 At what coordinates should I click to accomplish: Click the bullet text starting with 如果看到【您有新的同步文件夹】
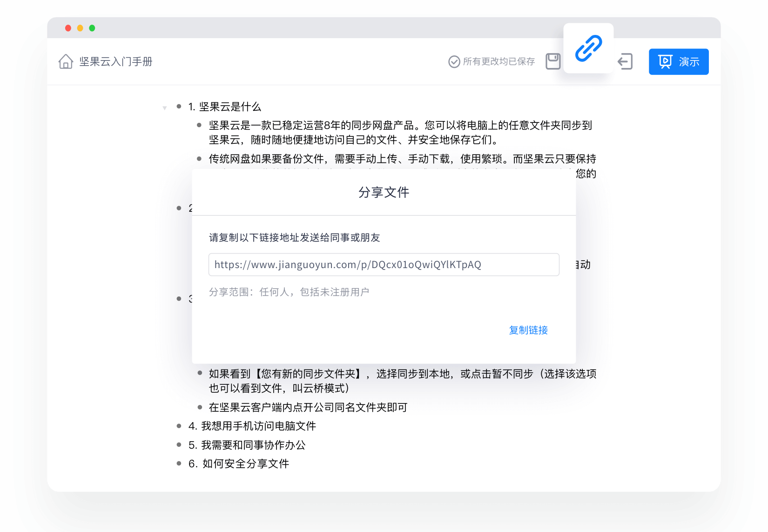pos(402,374)
